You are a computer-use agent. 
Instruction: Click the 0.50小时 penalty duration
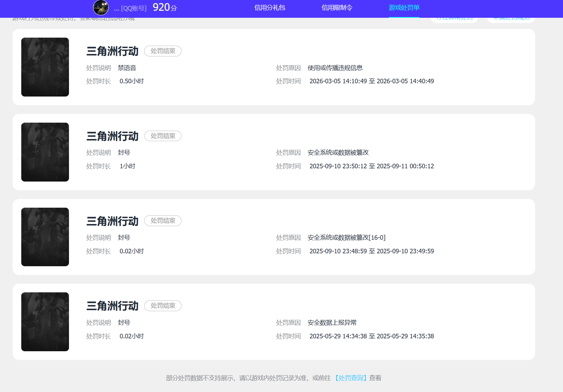[x=132, y=81]
